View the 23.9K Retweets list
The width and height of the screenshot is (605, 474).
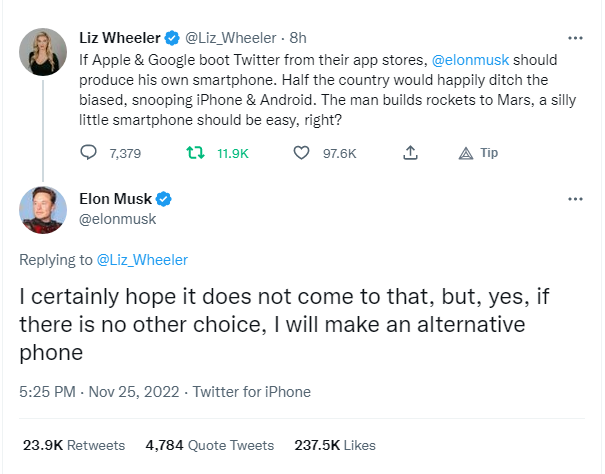(x=74, y=445)
